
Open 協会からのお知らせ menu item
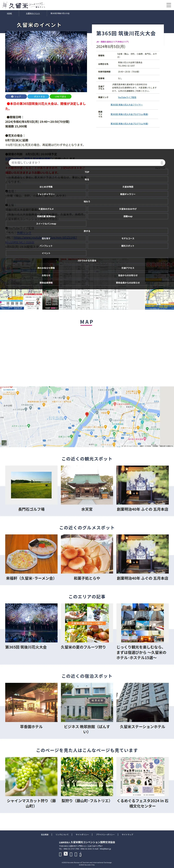click(128, 276)
